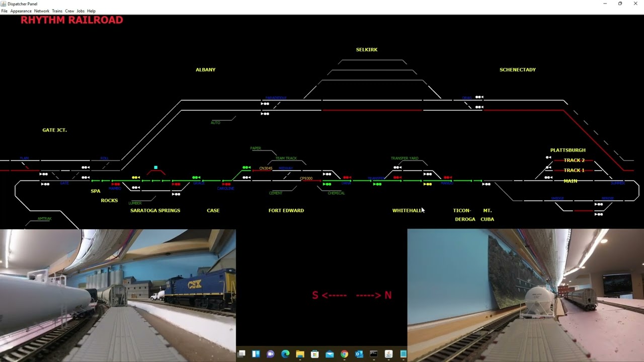Click the signal below the TRANSFER YARD label
The height and width of the screenshot is (362, 644).
397,167
